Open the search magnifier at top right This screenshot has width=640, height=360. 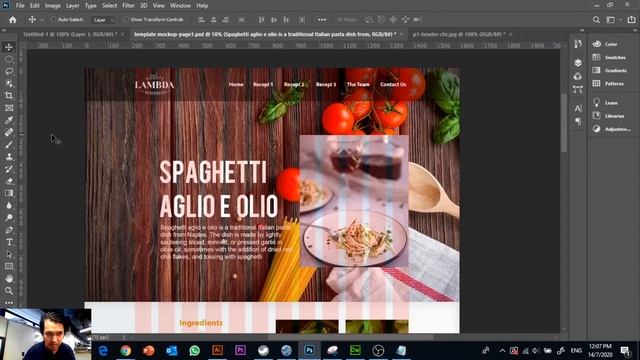pos(596,20)
